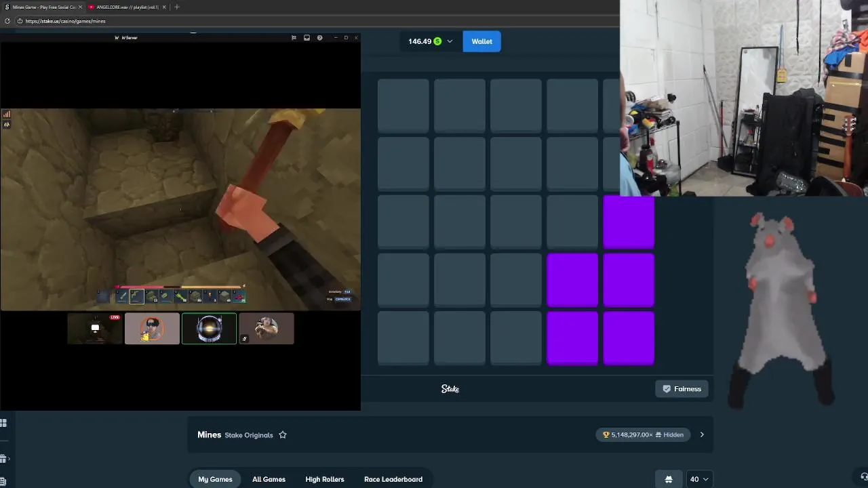
Task: Close the ANGELCORE.wav playlist tab
Action: (164, 7)
